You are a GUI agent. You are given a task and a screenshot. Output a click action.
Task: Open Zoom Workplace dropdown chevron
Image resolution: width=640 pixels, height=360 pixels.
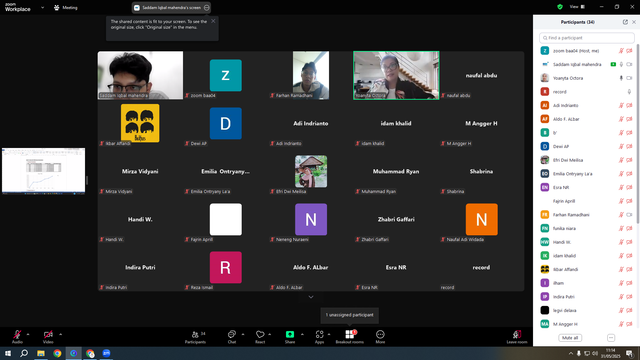42,7
